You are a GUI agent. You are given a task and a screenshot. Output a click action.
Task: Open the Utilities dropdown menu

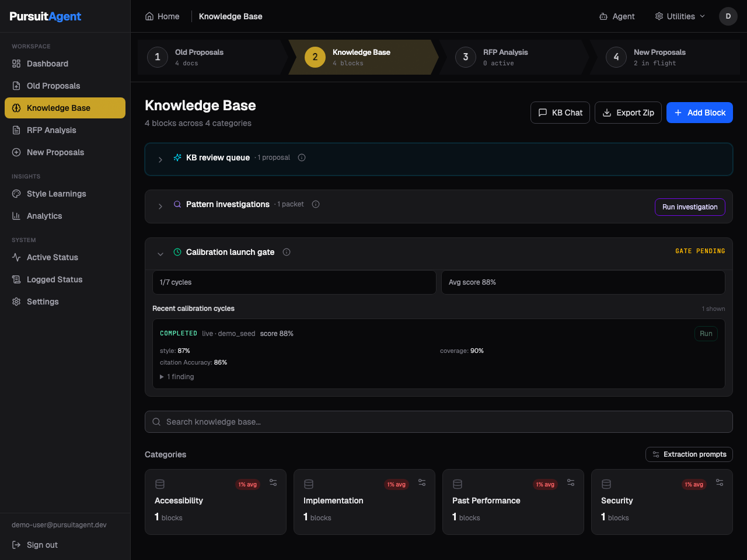click(x=680, y=16)
